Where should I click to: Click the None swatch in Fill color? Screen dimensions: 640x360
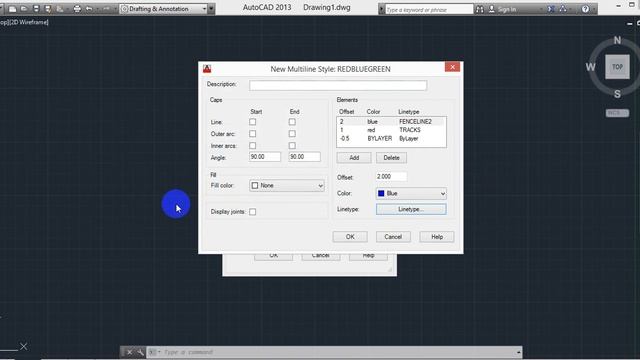255,186
